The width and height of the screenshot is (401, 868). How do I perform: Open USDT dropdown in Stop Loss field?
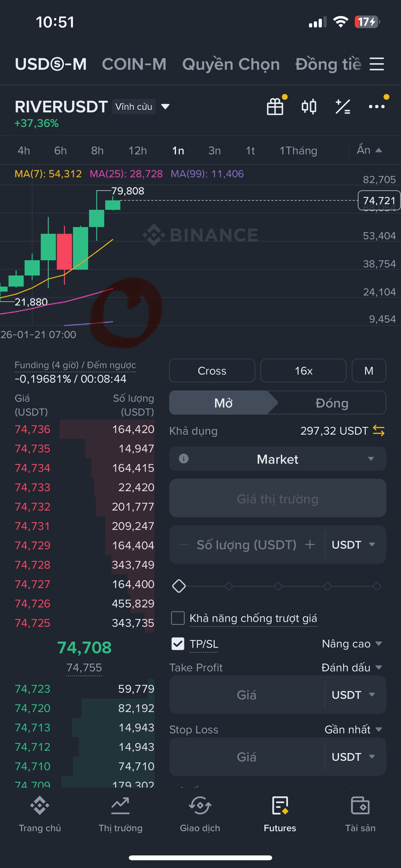(x=353, y=757)
